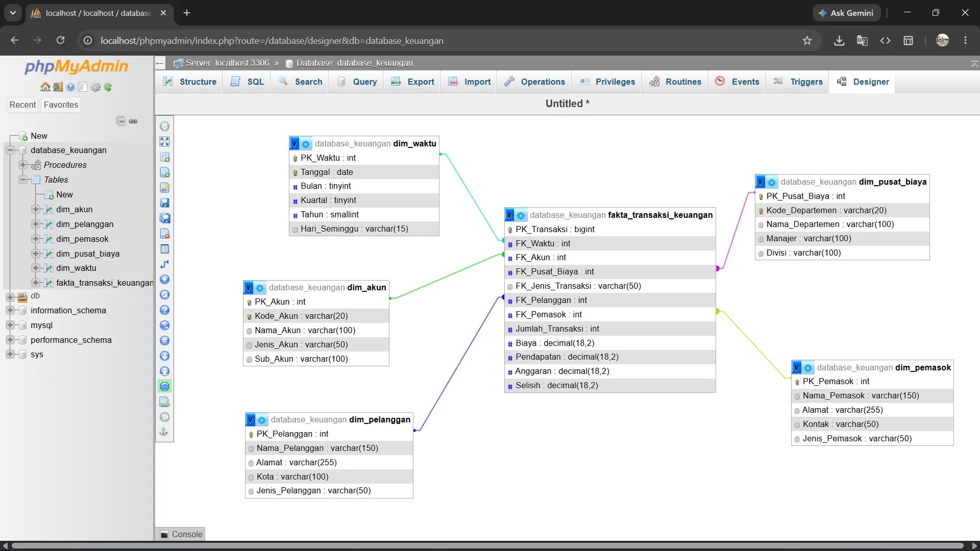This screenshot has width=980, height=551.
Task: Toggle snap to grid
Action: pyautogui.click(x=164, y=341)
